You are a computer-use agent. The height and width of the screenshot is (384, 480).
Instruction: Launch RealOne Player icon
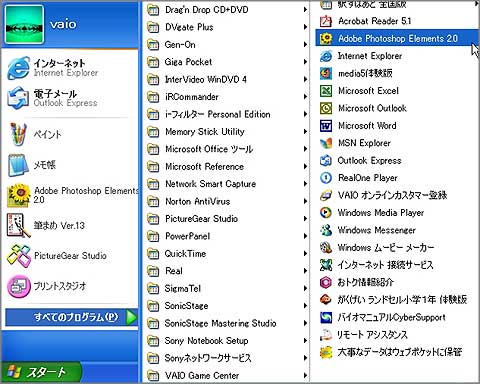(326, 178)
